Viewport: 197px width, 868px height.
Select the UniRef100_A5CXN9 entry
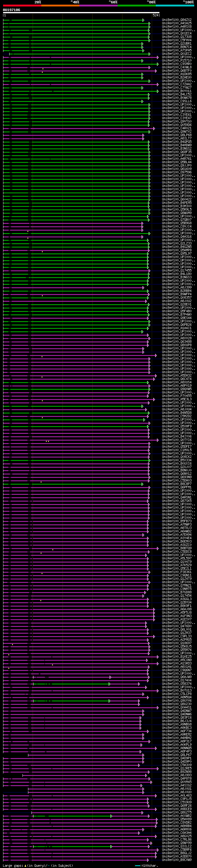[177, 660]
